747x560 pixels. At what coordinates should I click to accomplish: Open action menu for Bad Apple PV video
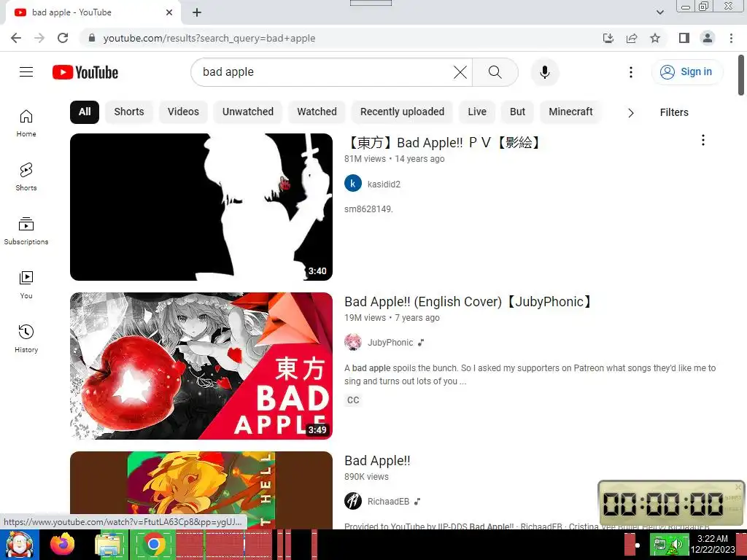[703, 140]
